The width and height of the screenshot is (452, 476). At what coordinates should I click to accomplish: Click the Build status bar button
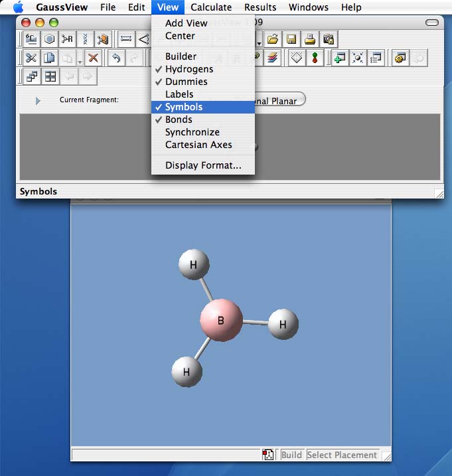click(291, 455)
